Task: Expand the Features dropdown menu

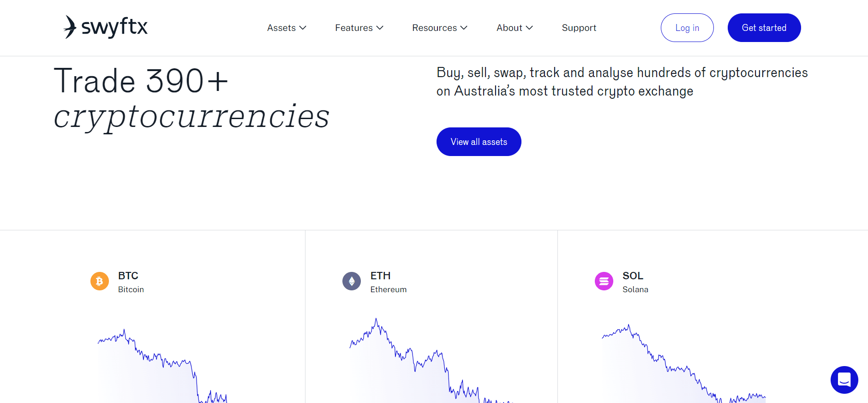Action: 359,28
